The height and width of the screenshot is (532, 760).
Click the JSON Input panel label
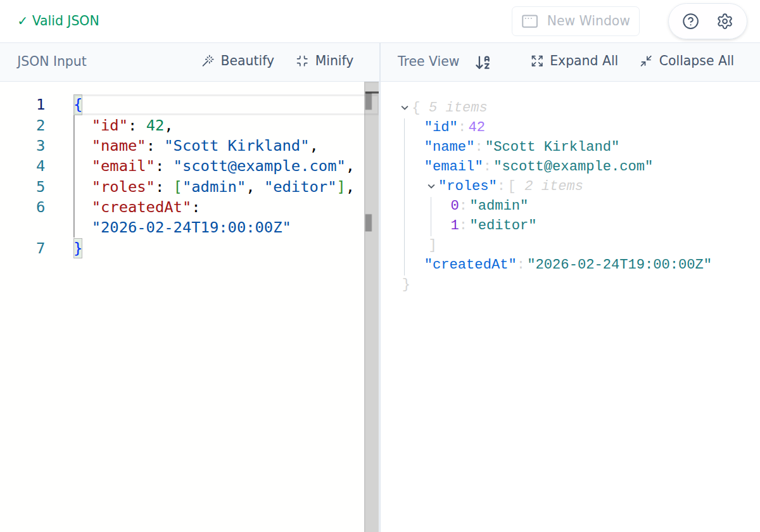point(53,61)
